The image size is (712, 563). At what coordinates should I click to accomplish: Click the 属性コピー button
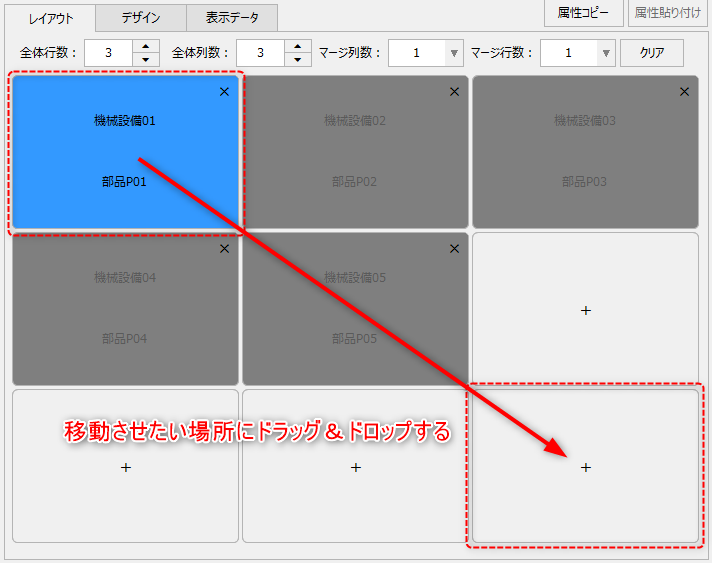click(x=583, y=13)
